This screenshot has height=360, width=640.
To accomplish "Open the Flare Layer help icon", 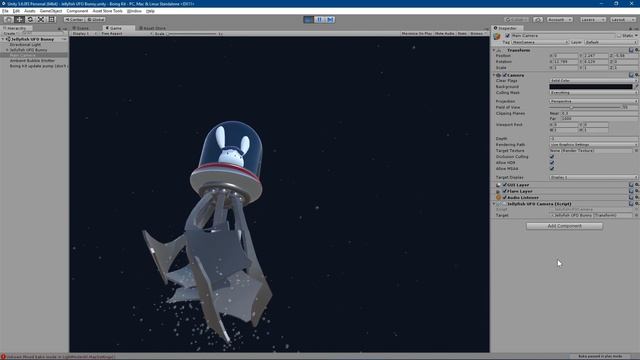I will point(631,191).
